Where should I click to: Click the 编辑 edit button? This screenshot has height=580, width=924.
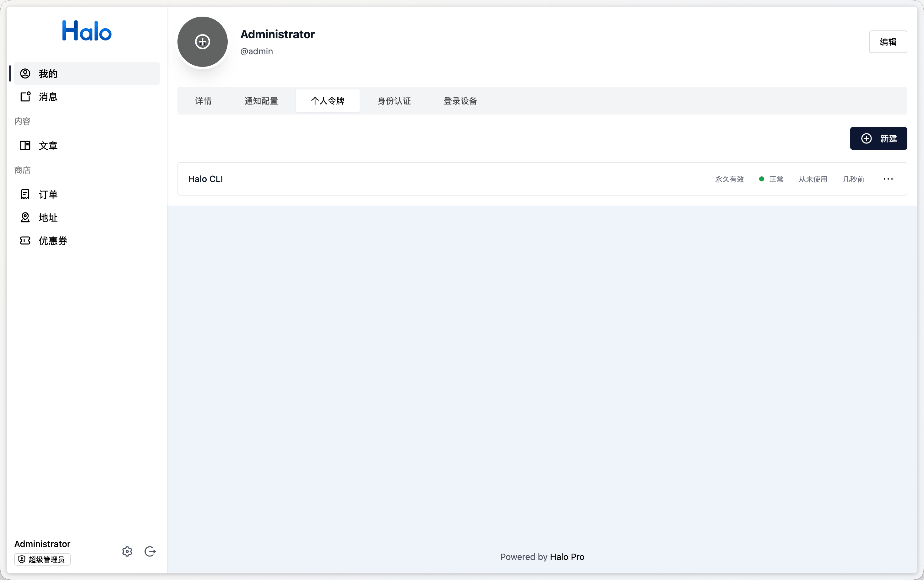888,42
